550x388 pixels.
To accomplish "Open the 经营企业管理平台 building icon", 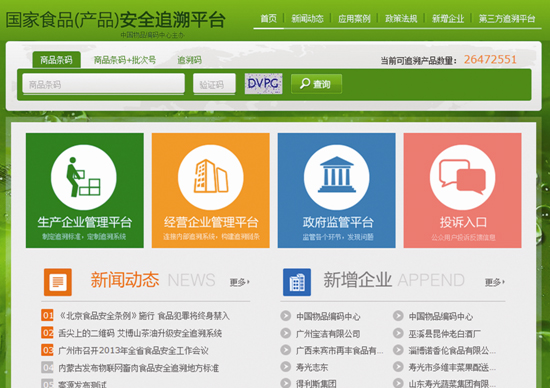I will 210,177.
